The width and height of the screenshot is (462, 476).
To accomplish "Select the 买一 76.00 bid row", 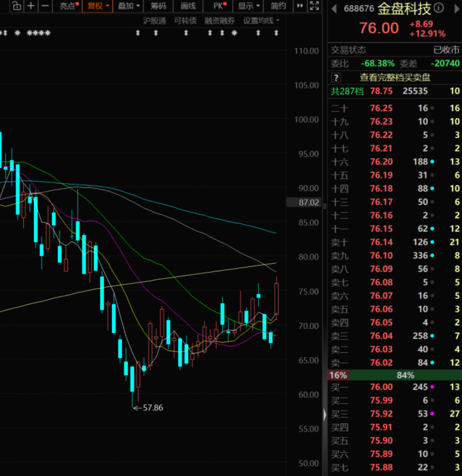I will coord(394,387).
